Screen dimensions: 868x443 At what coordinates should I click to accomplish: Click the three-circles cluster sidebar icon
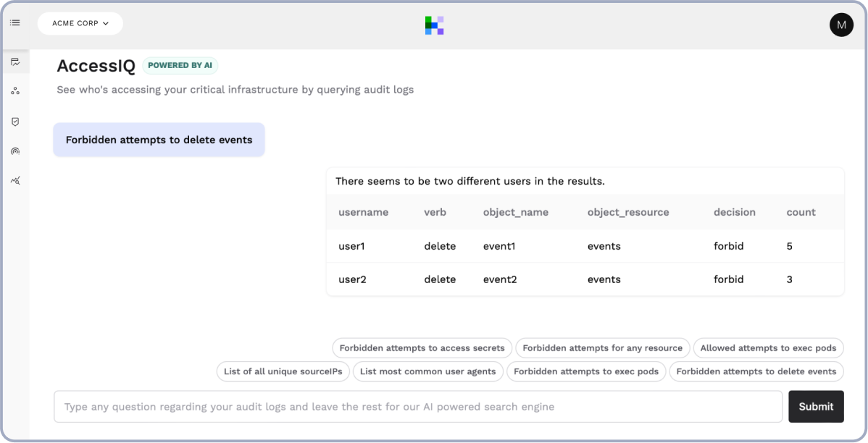[15, 91]
